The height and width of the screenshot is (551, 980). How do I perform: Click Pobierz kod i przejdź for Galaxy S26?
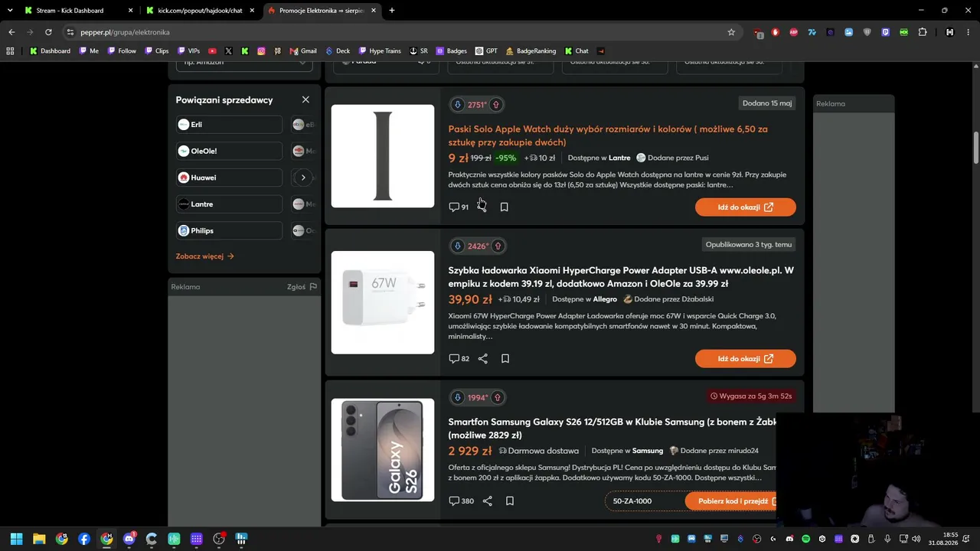click(731, 501)
